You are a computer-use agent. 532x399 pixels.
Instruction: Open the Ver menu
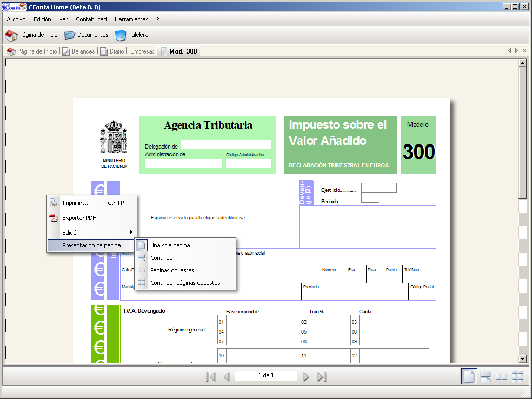63,19
